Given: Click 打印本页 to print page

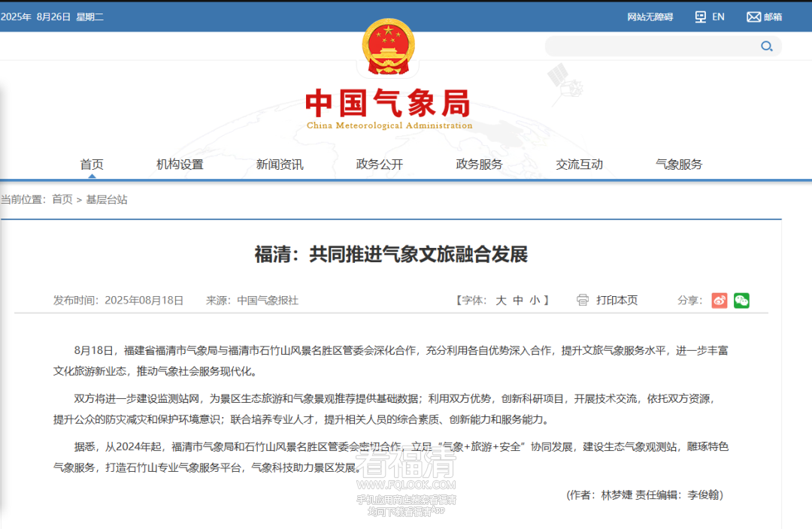Looking at the screenshot, I should coord(617,301).
